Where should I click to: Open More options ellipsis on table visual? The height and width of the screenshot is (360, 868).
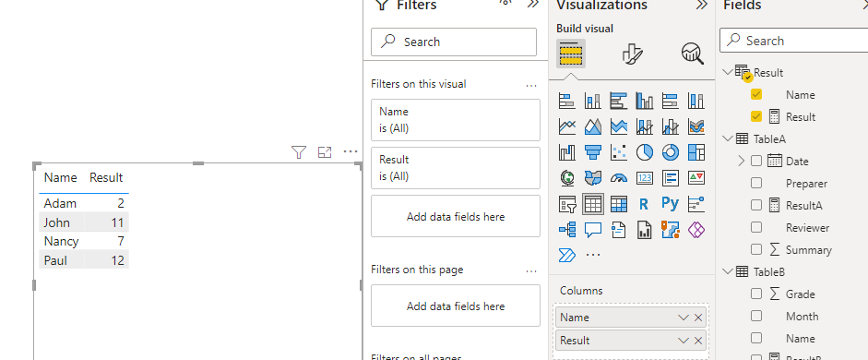(351, 151)
